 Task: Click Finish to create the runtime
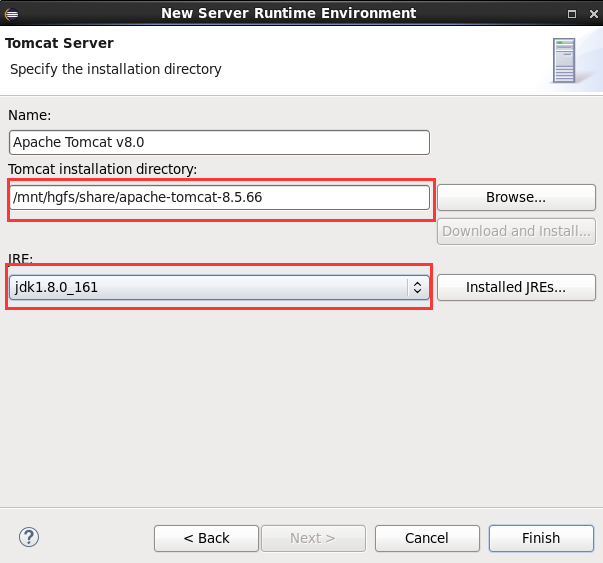coord(541,538)
